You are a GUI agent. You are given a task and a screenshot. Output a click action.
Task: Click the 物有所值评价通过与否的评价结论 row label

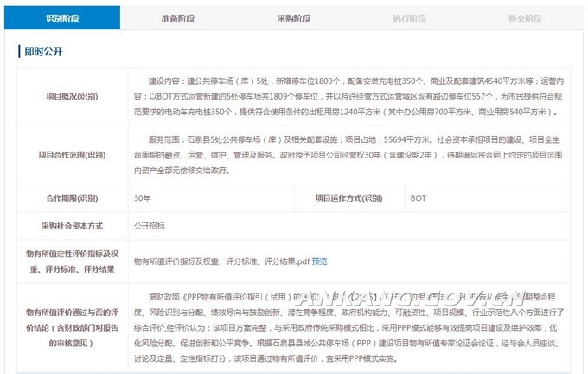[x=72, y=327]
